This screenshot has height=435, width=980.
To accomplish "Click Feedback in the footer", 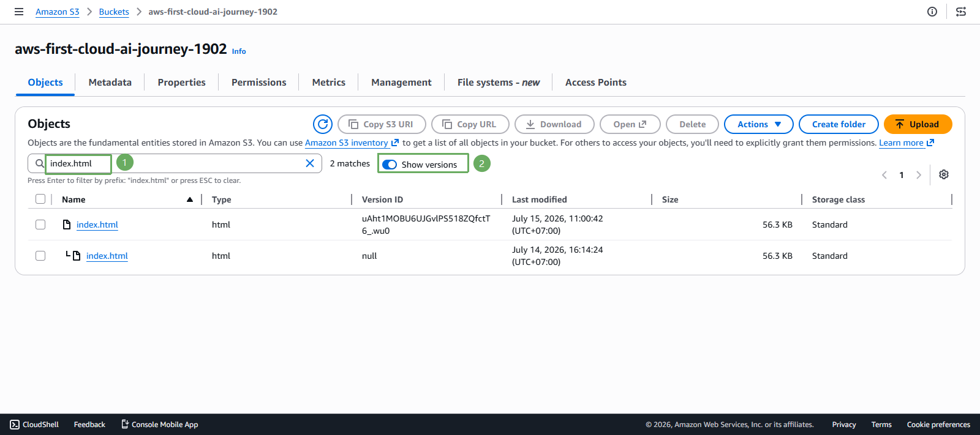I will click(x=89, y=425).
